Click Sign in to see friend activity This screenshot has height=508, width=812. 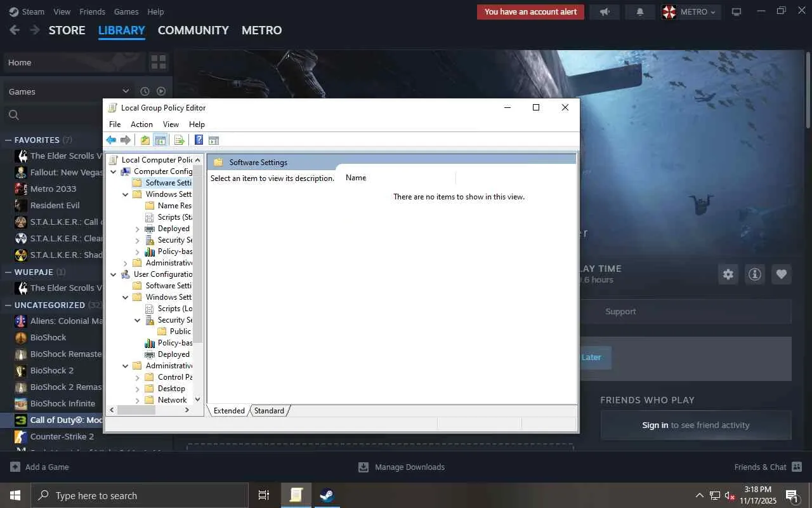[696, 425]
